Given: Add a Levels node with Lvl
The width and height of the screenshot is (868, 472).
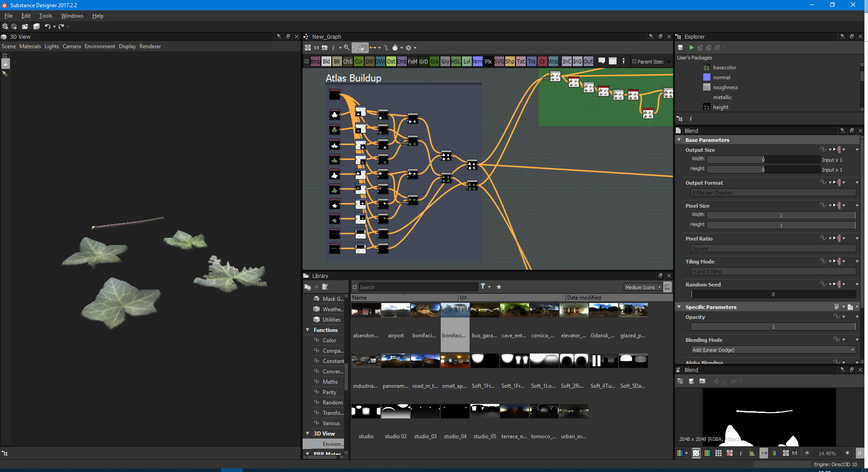Looking at the screenshot, I should coord(467,62).
